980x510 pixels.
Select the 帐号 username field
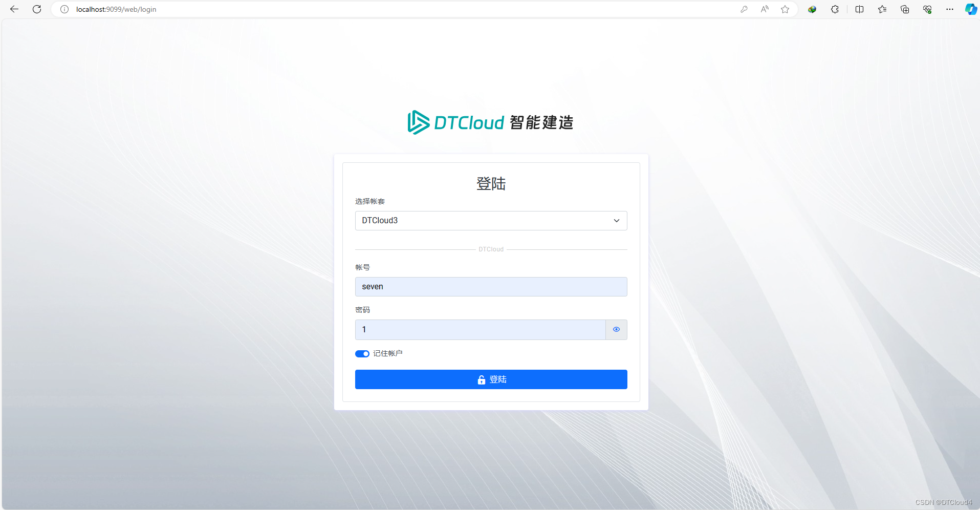pos(491,286)
